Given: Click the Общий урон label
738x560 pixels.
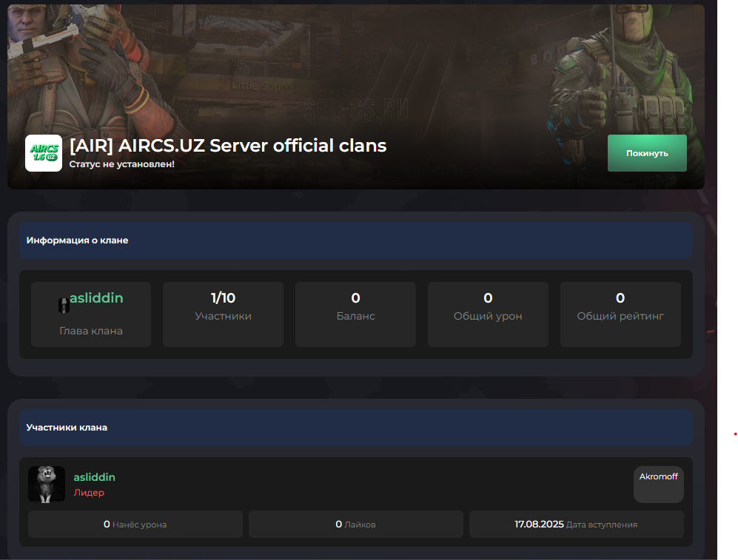Looking at the screenshot, I should [x=488, y=316].
